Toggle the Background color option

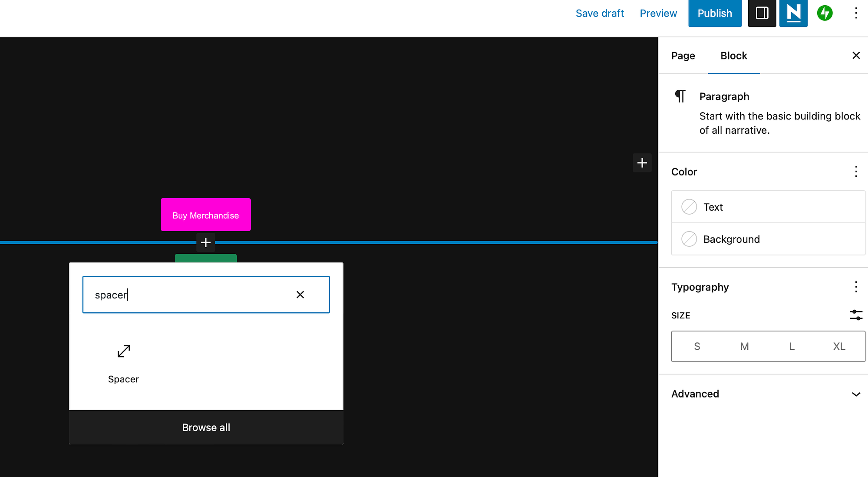pos(690,239)
